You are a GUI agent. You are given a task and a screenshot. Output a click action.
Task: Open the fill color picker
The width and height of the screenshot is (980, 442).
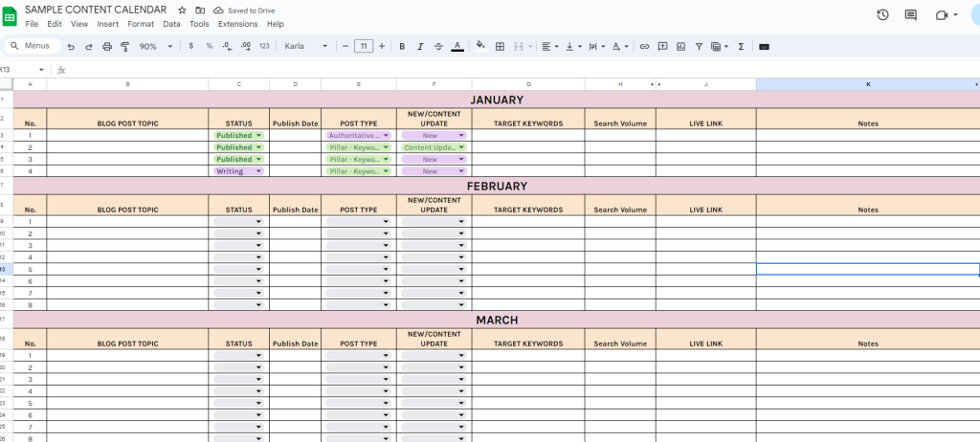(x=480, y=46)
